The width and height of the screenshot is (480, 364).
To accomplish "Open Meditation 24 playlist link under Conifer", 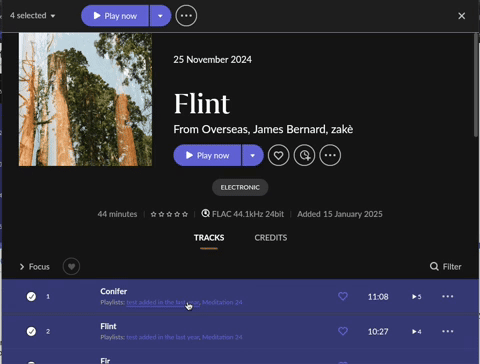I will pyautogui.click(x=222, y=302).
